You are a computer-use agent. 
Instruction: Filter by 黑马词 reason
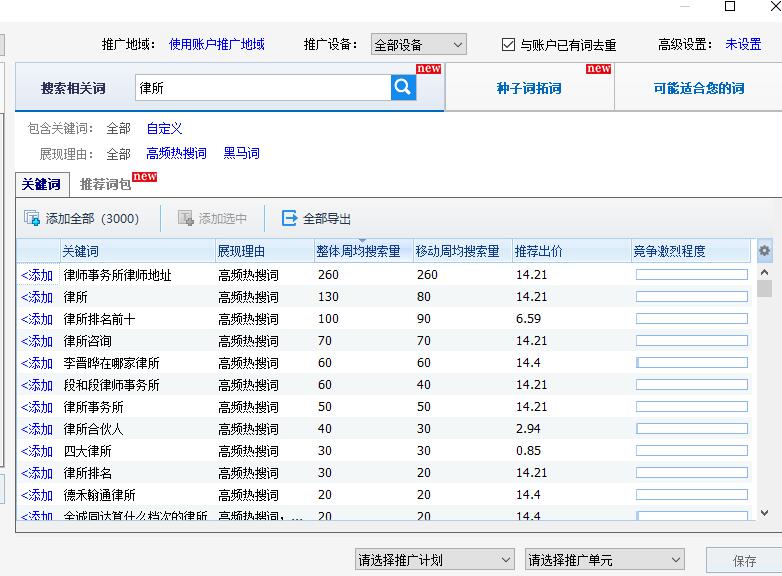pos(241,153)
